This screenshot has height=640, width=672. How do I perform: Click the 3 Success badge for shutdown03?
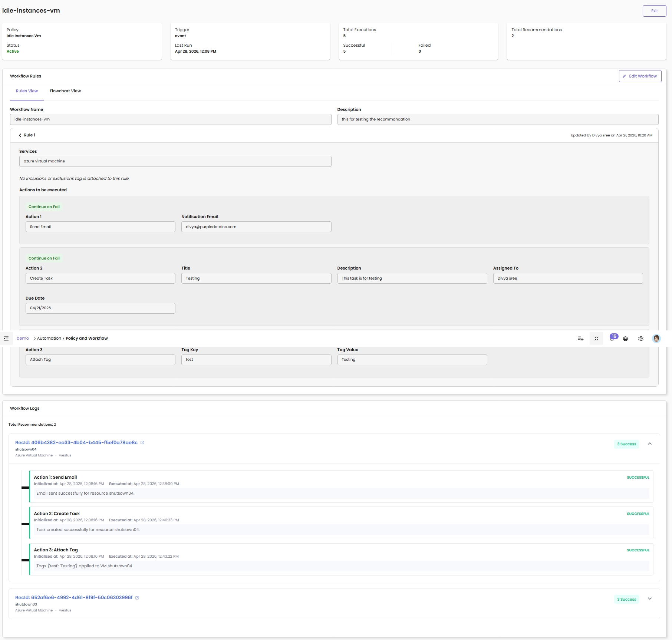(x=626, y=600)
